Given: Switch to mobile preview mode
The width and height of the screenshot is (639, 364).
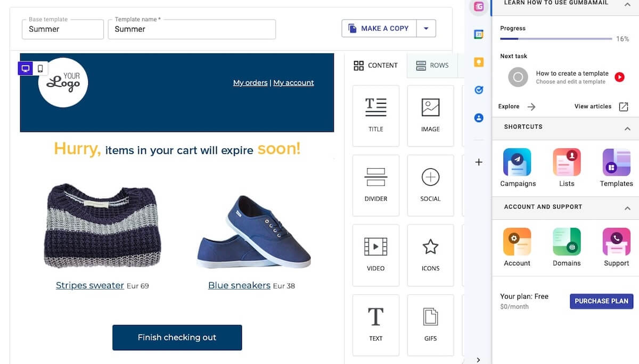Looking at the screenshot, I should (40, 68).
